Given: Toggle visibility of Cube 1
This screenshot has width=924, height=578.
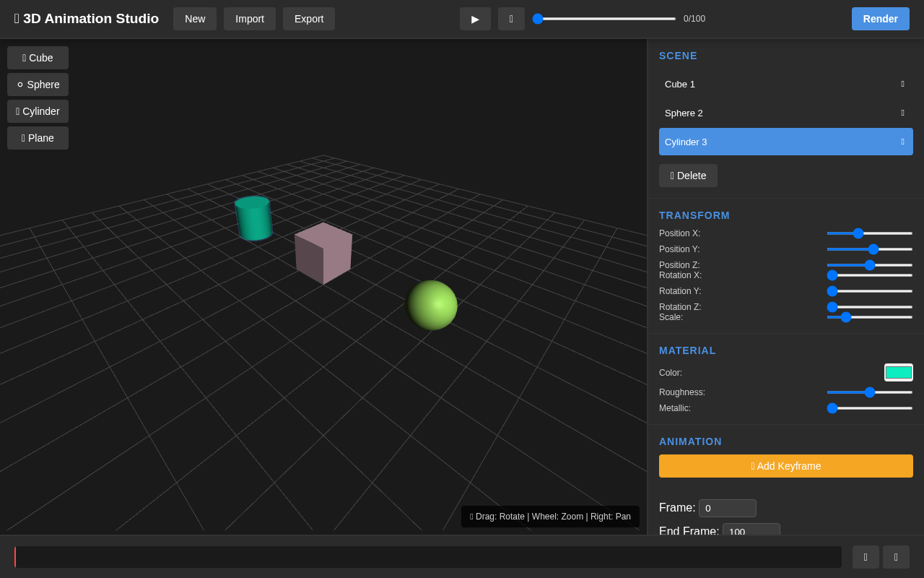Looking at the screenshot, I should 902,84.
